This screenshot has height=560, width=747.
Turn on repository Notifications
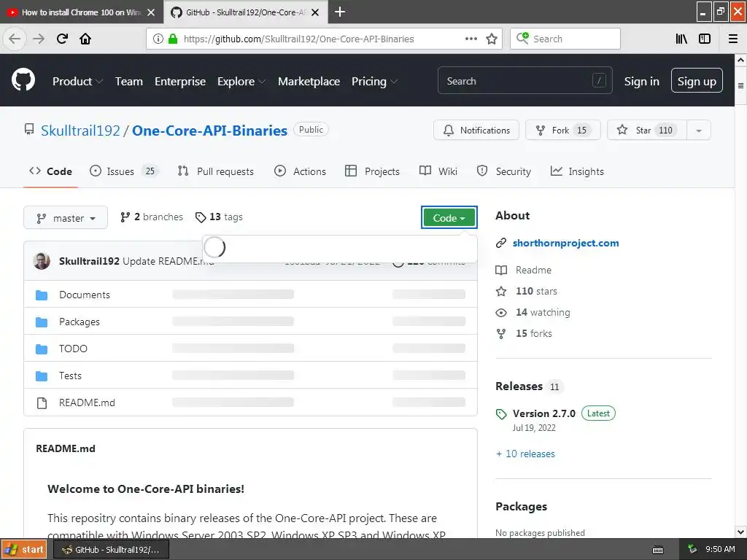pyautogui.click(x=476, y=130)
